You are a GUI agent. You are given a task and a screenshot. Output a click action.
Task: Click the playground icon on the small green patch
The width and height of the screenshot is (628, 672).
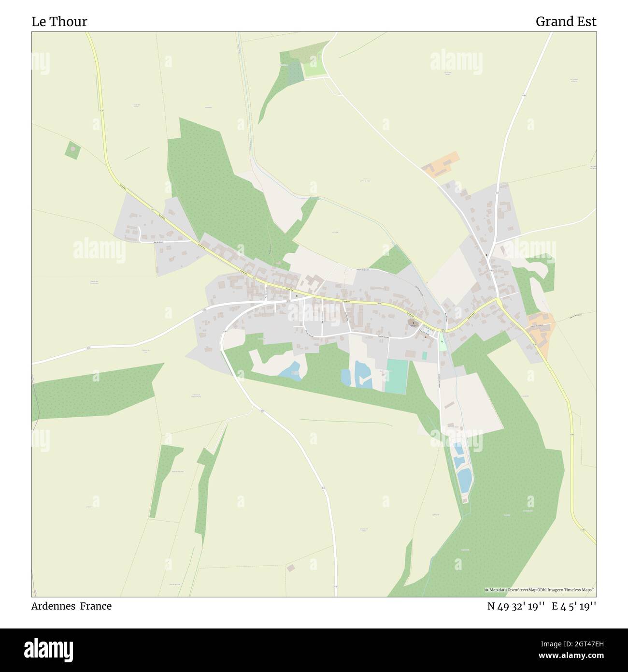(442, 342)
